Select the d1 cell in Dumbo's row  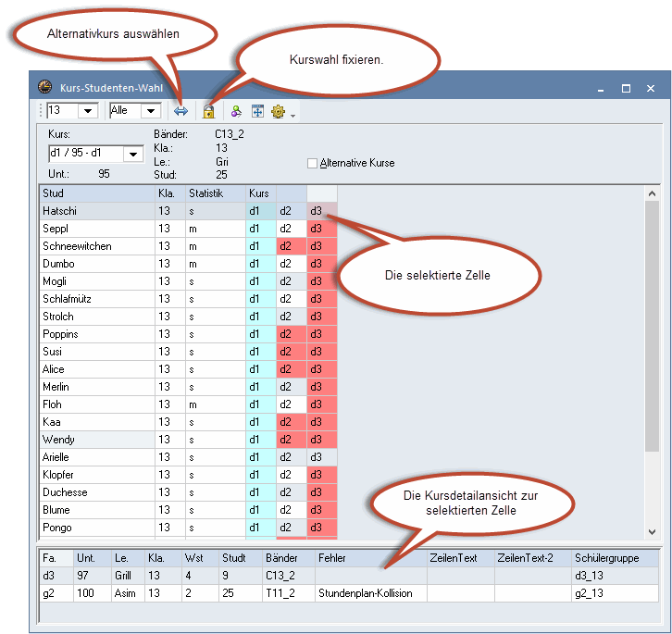click(261, 264)
